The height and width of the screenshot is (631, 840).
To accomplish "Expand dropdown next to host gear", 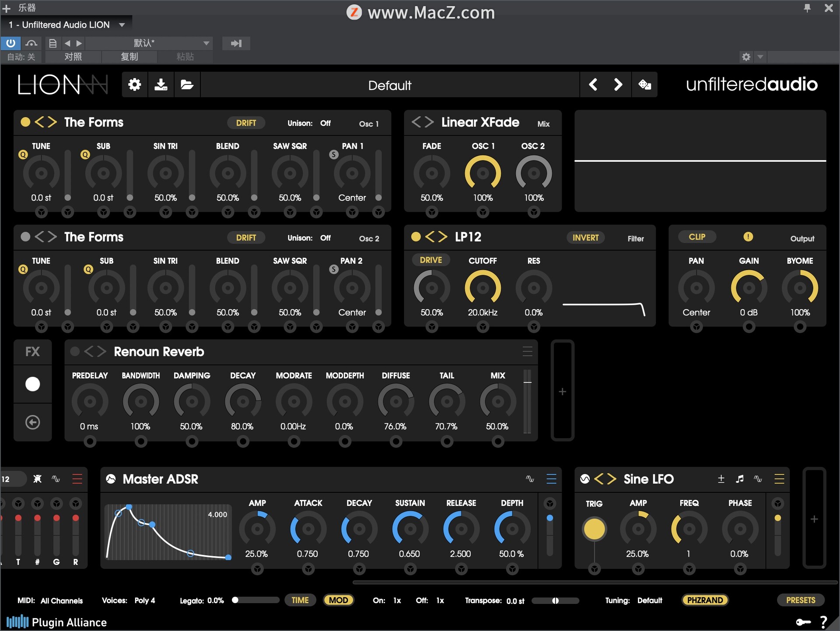I will coord(760,57).
